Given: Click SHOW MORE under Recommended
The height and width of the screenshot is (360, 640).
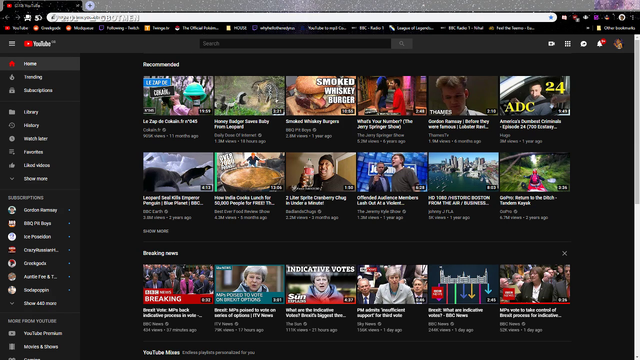Looking at the screenshot, I should [x=156, y=231].
